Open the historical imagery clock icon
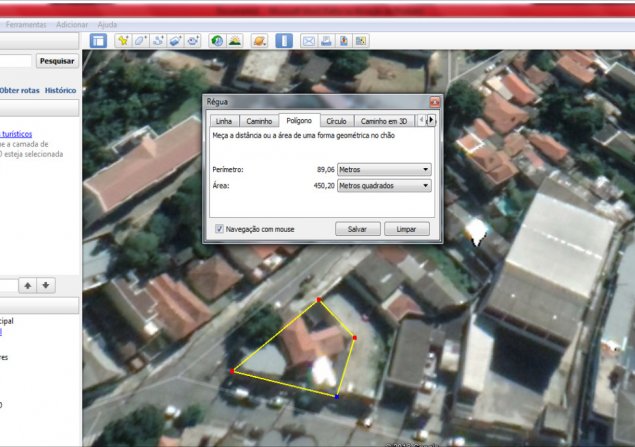Image resolution: width=635 pixels, height=447 pixels. click(216, 41)
